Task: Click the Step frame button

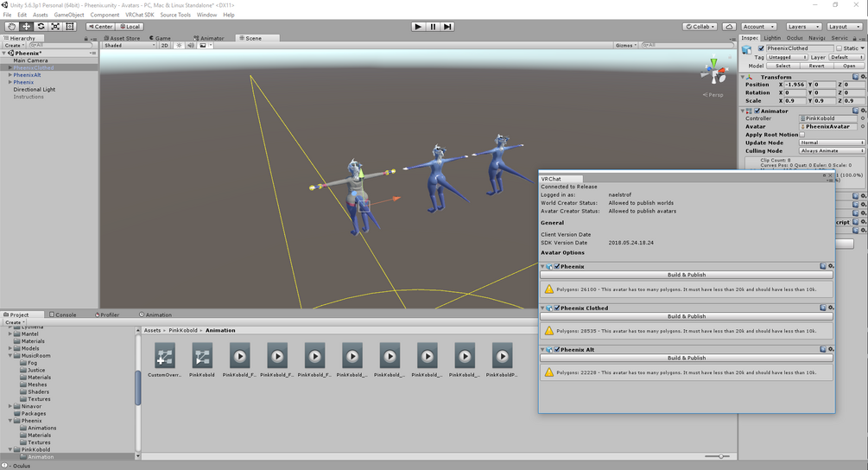Action: [x=447, y=27]
